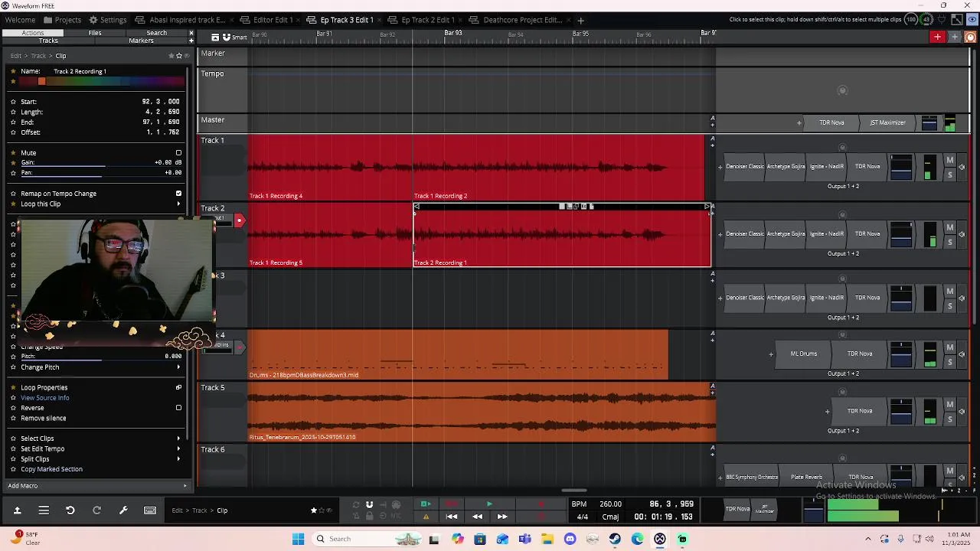Viewport: 980px width, 551px height.
Task: Open Discord from taskbar
Action: point(570,539)
